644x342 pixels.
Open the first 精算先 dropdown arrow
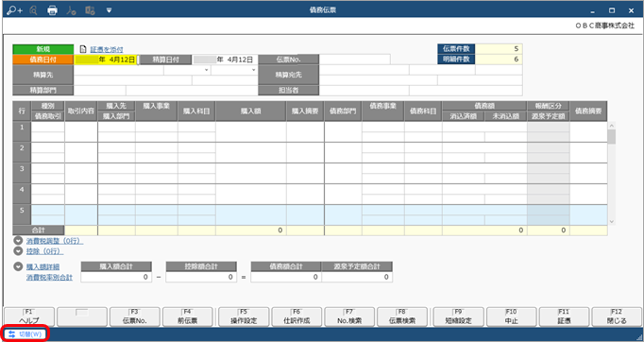206,70
